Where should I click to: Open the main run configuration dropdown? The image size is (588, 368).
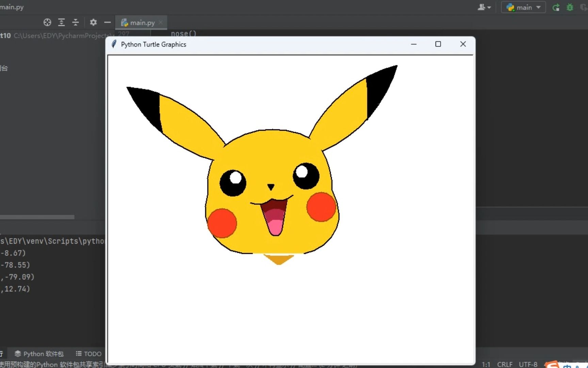click(523, 7)
